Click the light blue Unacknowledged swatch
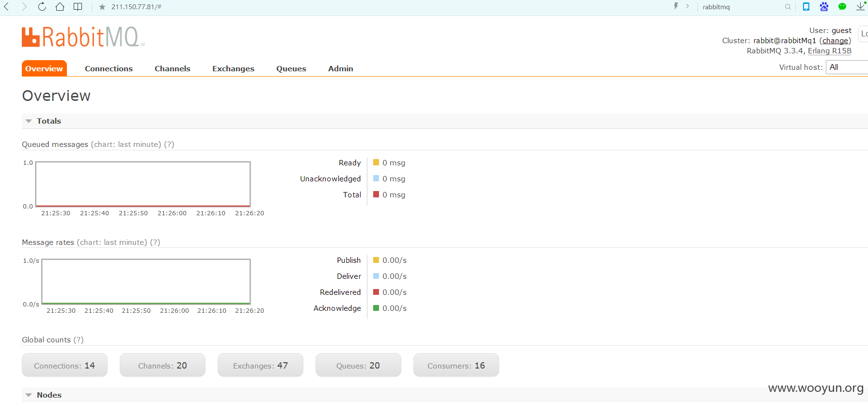The image size is (868, 402). 376,178
